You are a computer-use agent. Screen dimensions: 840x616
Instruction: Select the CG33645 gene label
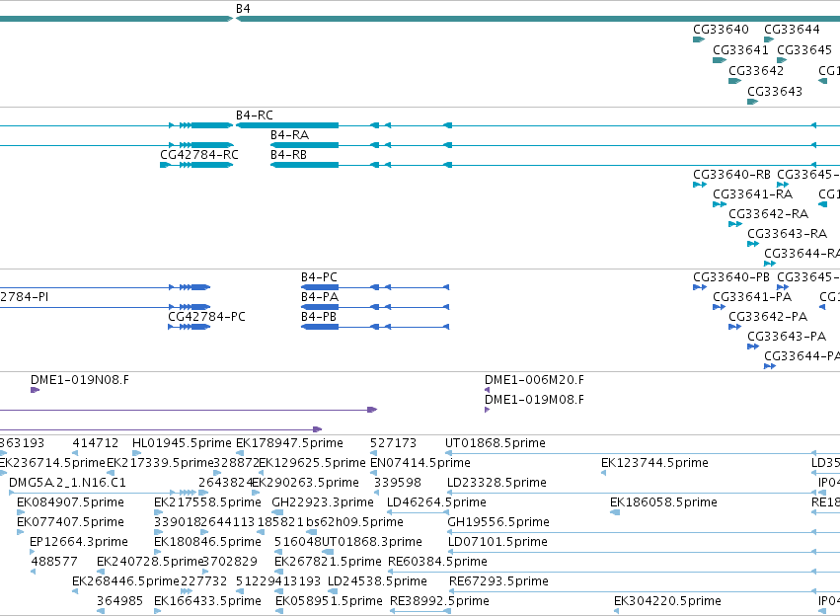point(804,49)
